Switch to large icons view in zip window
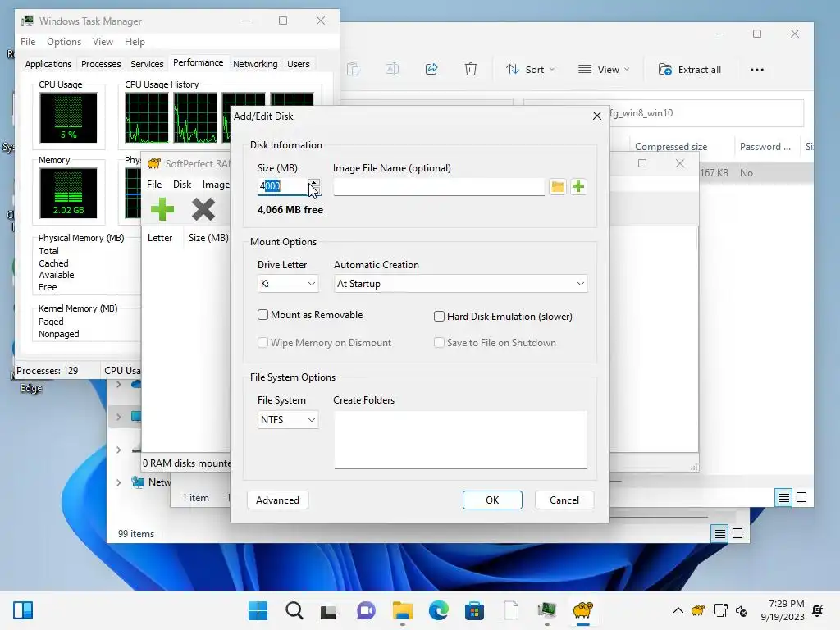The image size is (840, 630). (x=801, y=498)
